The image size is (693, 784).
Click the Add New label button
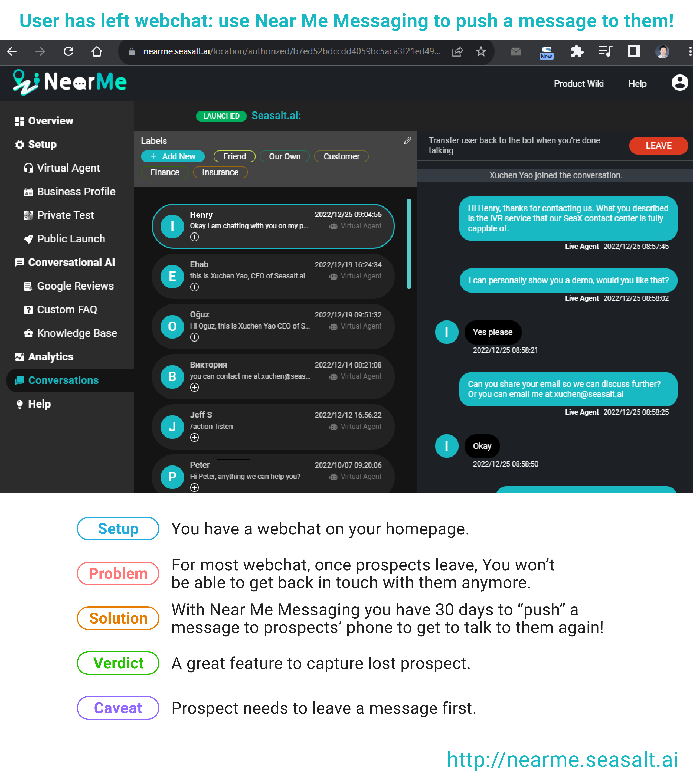pos(173,156)
